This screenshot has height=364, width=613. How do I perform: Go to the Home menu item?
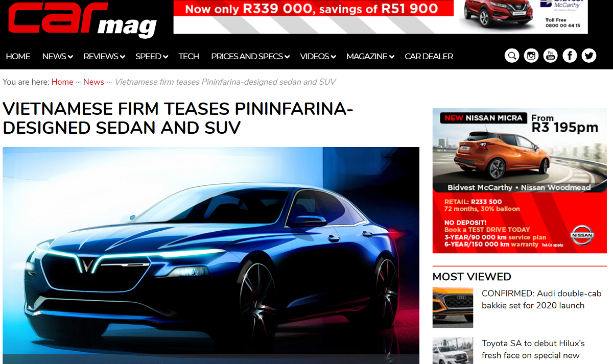coord(18,57)
